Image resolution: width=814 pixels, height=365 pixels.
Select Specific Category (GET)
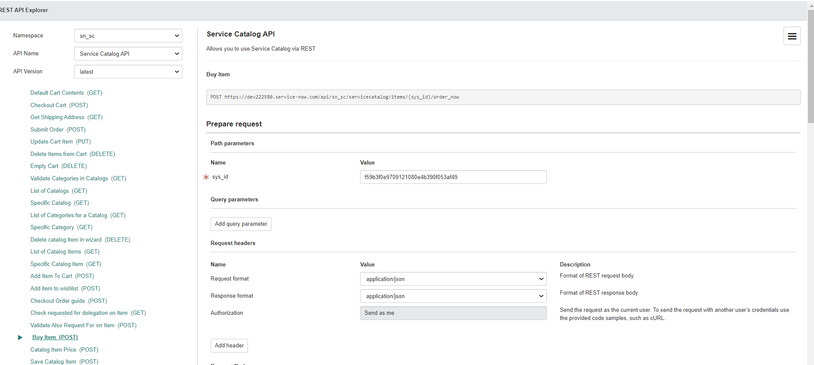pos(61,227)
